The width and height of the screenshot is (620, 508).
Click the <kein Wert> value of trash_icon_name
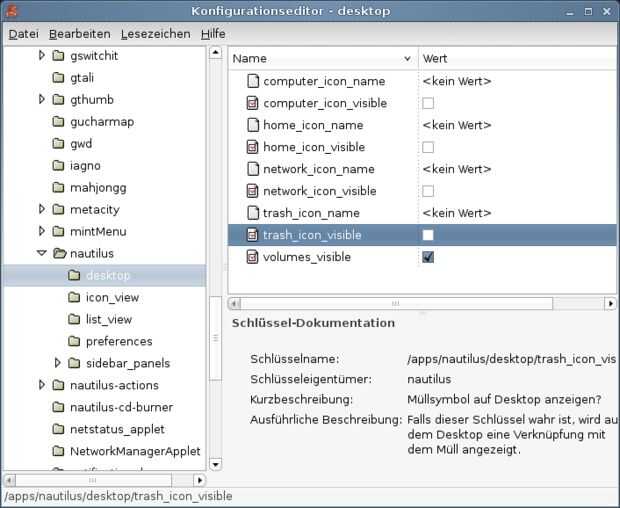(457, 213)
